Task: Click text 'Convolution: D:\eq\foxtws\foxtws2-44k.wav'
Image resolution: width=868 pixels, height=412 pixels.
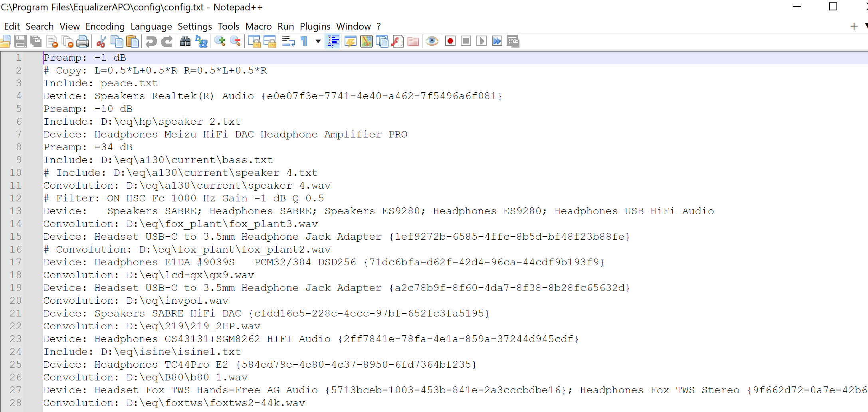Action: click(174, 403)
